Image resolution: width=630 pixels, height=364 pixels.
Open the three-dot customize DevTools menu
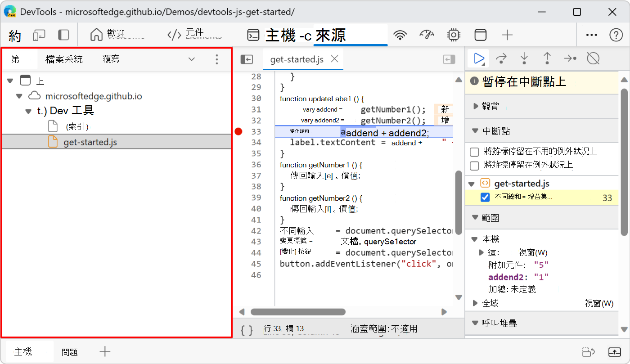(591, 35)
